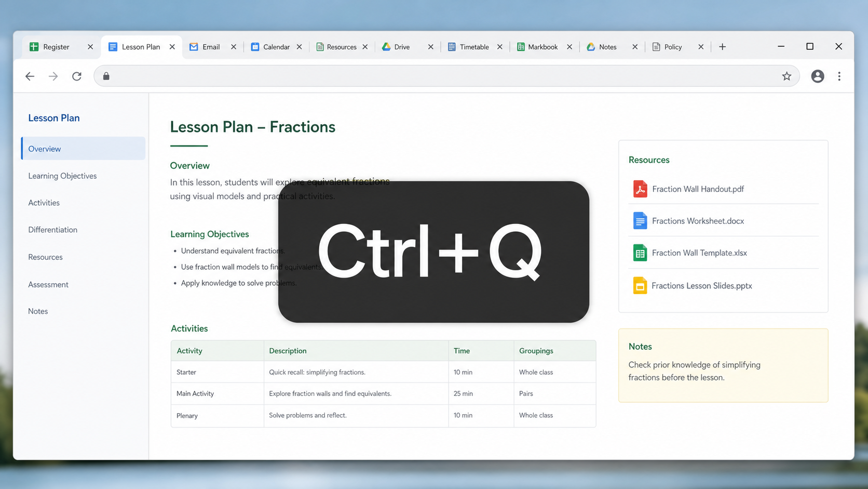
Task: Click the address bar field
Action: point(446,76)
